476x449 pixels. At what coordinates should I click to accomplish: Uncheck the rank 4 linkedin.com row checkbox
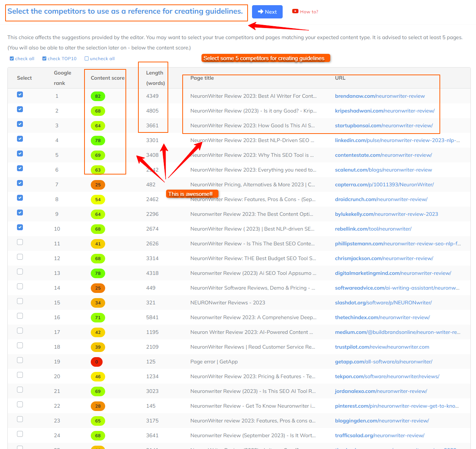(x=20, y=139)
